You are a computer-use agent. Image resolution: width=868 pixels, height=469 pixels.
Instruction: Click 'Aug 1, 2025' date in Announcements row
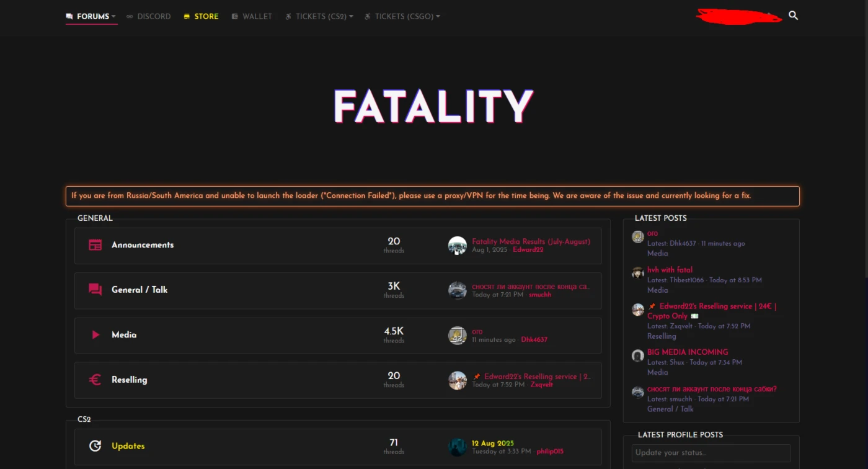coord(490,250)
